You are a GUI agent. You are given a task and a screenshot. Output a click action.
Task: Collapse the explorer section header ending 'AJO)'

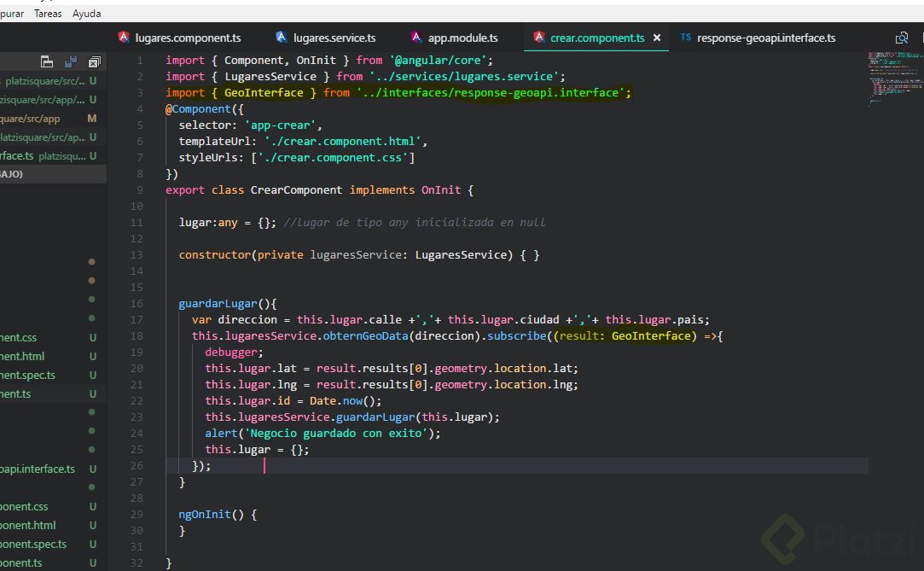[53, 174]
